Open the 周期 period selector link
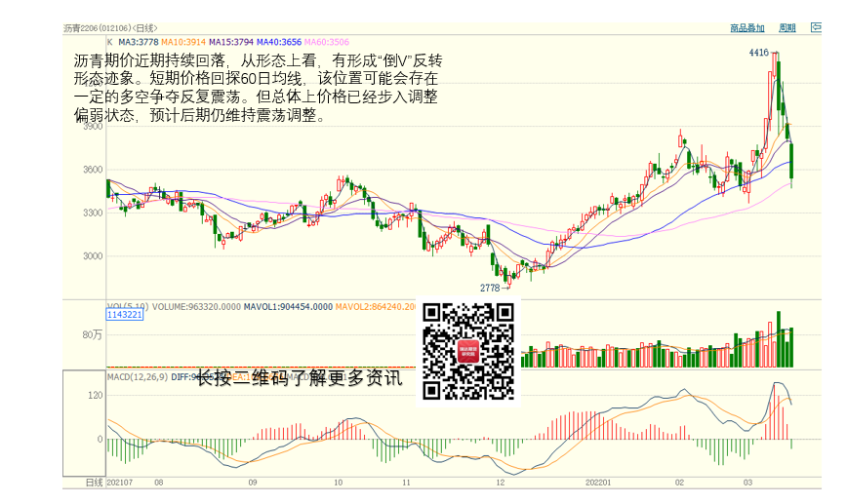 (788, 28)
